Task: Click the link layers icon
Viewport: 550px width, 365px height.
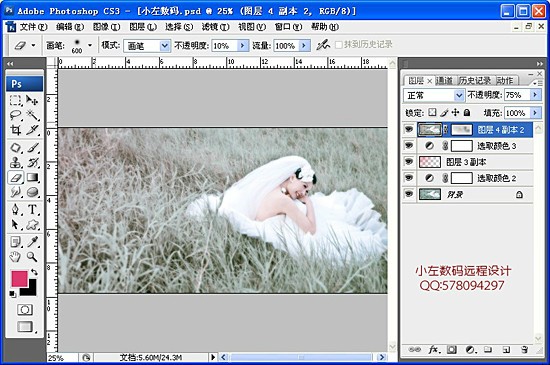Action: [414, 350]
